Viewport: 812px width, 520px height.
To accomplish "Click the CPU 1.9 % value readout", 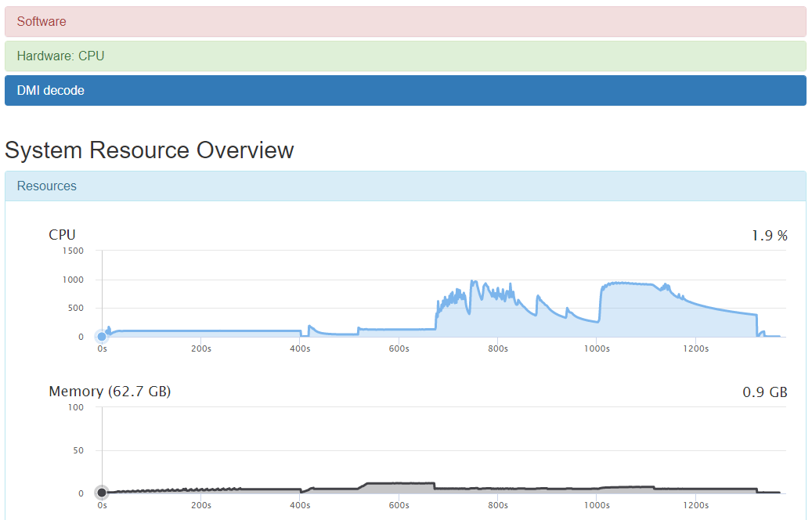I will tap(769, 235).
